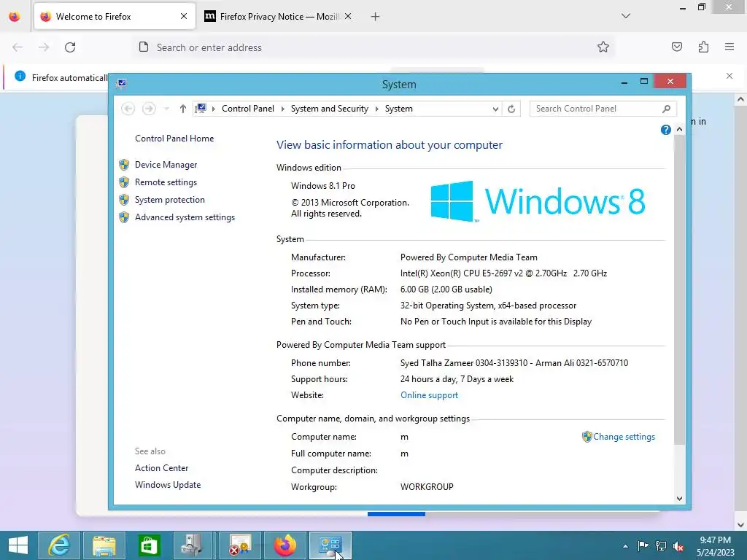Open a new Firefox tab

pyautogui.click(x=376, y=17)
